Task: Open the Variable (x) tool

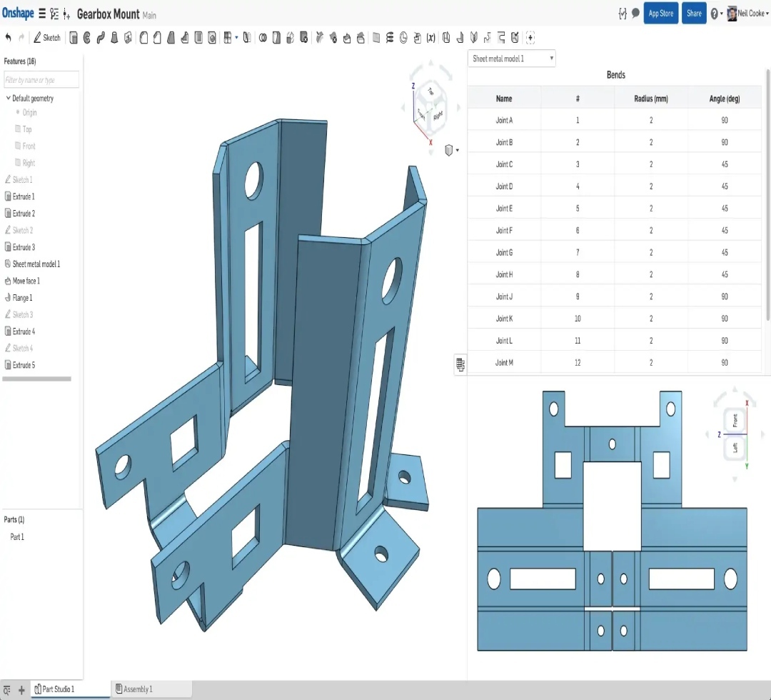Action: click(430, 38)
